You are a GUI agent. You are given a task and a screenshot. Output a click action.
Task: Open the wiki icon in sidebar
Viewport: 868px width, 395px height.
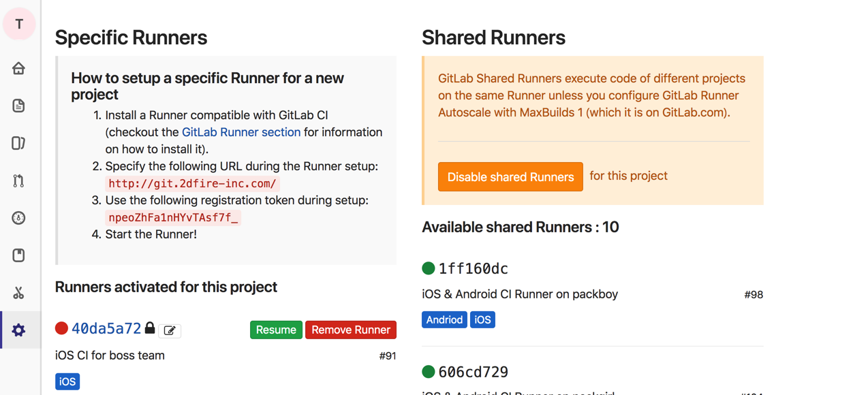[x=19, y=255]
